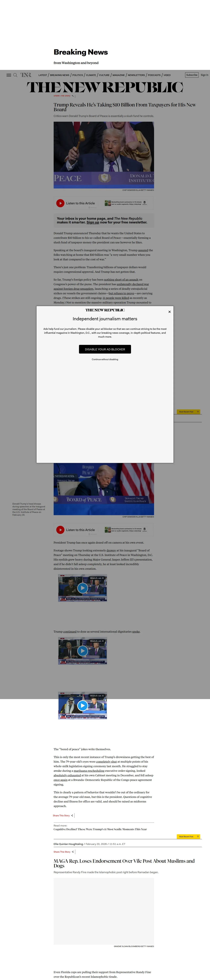
Task: Click Sign In link
Action: [x=205, y=75]
